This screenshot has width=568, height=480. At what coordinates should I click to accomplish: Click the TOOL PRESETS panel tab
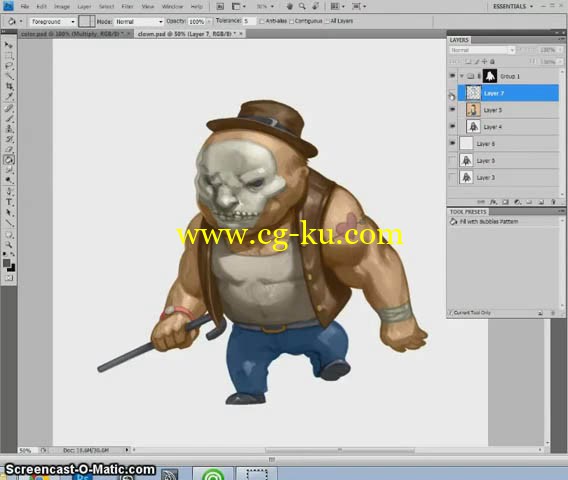[468, 212]
